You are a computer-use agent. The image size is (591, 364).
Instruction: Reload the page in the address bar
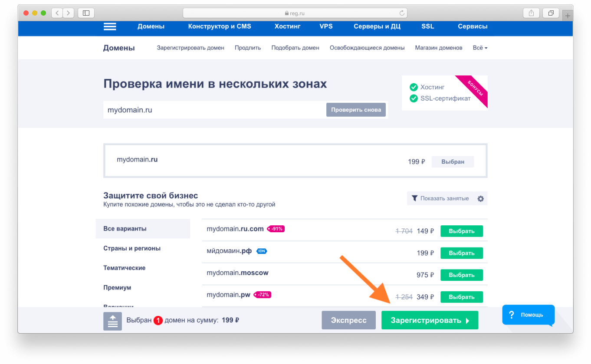(402, 13)
